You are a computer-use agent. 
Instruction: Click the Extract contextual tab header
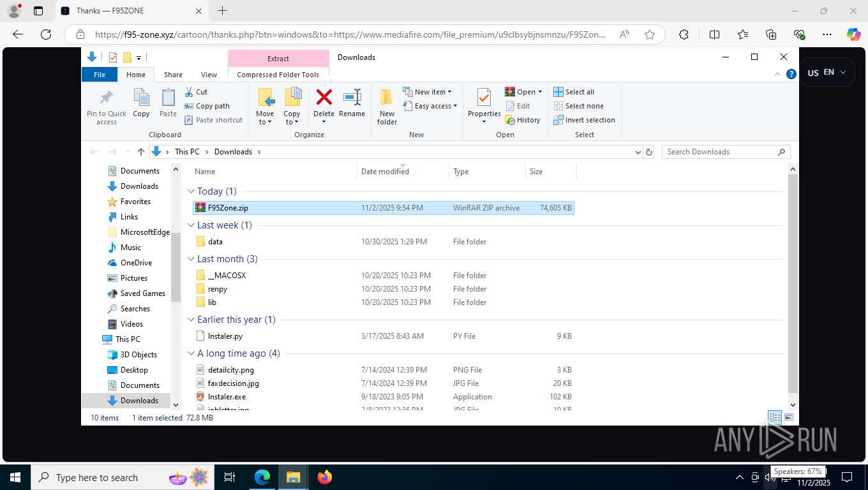pyautogui.click(x=278, y=59)
